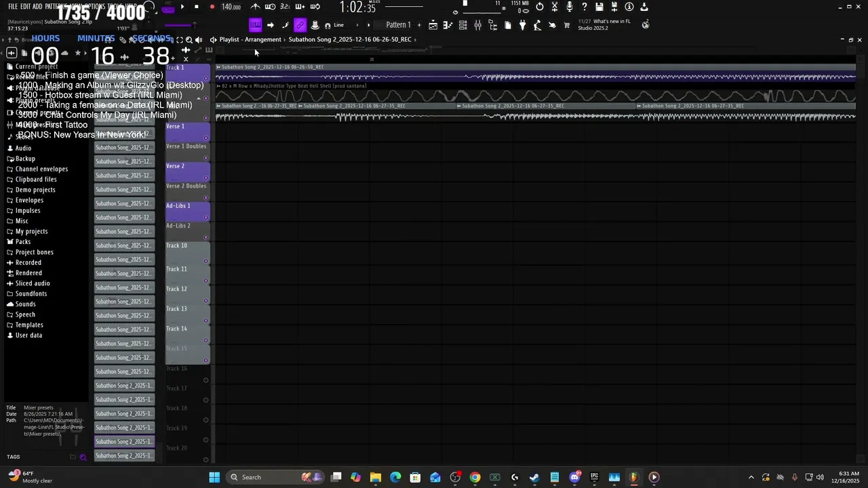
Task: Click the render export icon beside save
Action: click(x=614, y=7)
